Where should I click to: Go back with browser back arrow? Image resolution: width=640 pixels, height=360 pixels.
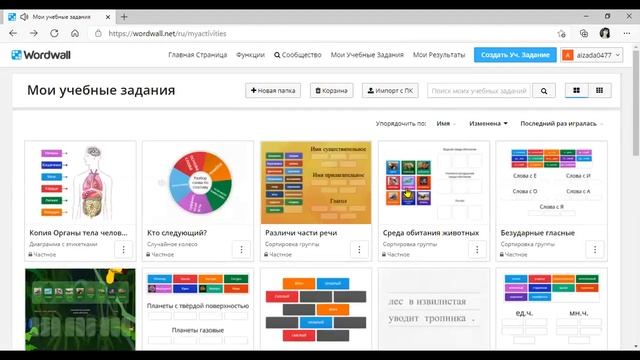[13, 33]
